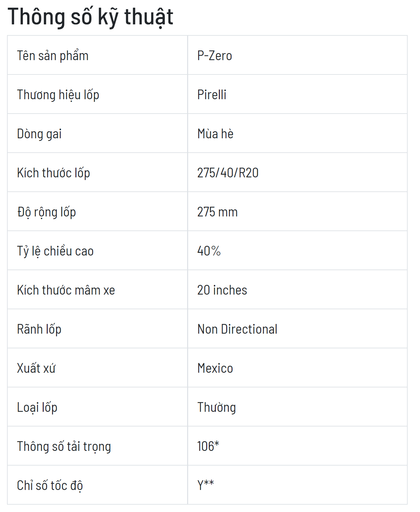Click the 'Y**' speed rating value
The image size is (420, 512).
205,485
